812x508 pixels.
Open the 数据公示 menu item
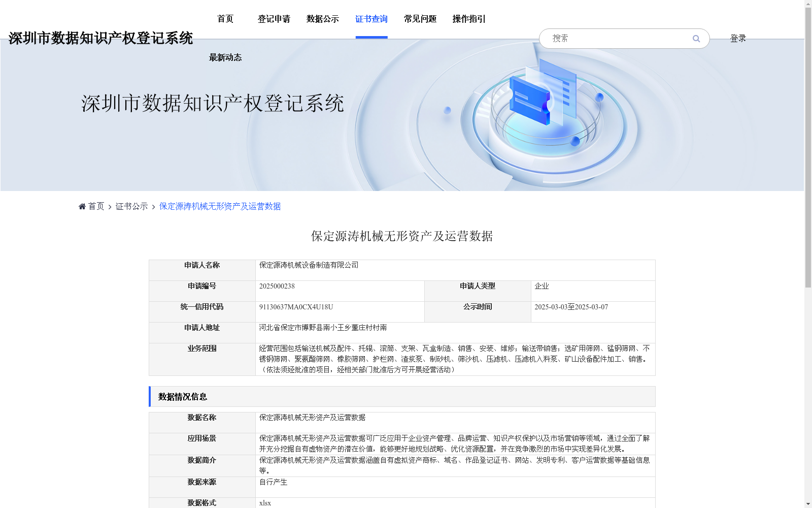coord(323,19)
